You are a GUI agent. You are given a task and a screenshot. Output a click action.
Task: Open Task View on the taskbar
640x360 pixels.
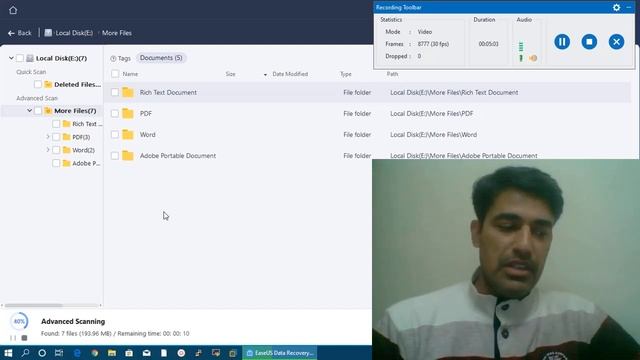pyautogui.click(x=59, y=353)
